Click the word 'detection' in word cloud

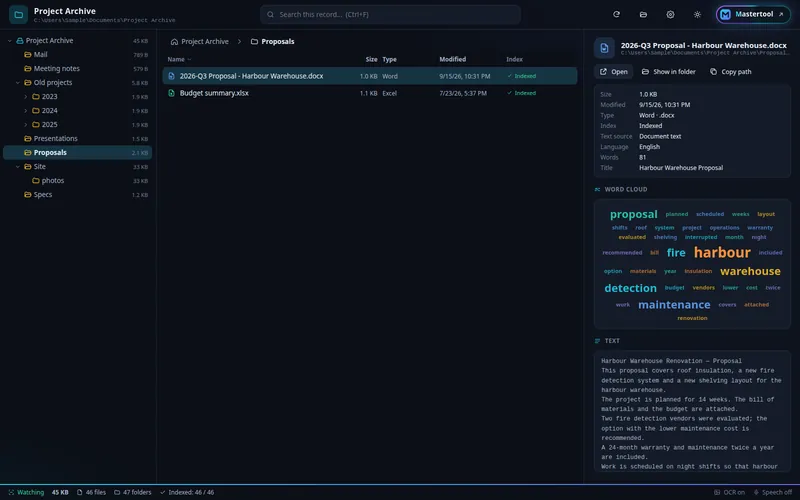pyautogui.click(x=631, y=288)
